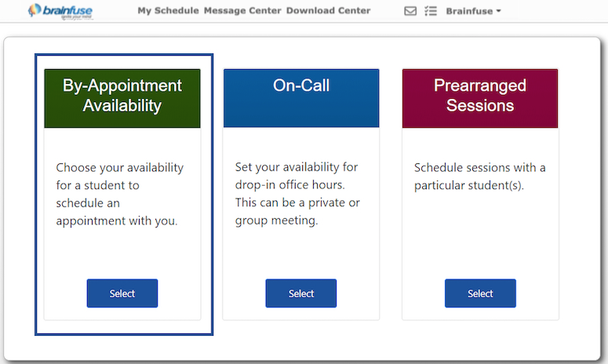The width and height of the screenshot is (608, 364).
Task: Click the blue On-Call header
Action: pyautogui.click(x=300, y=98)
